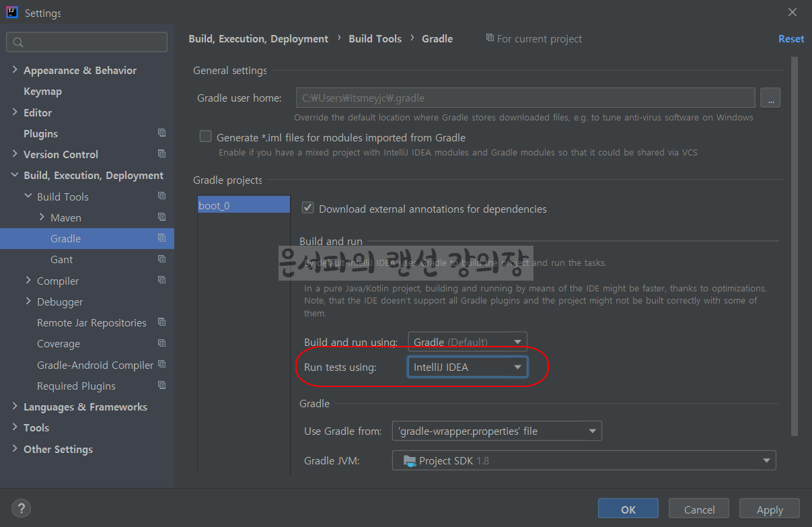Click project-level icon next to Coverage

point(161,343)
